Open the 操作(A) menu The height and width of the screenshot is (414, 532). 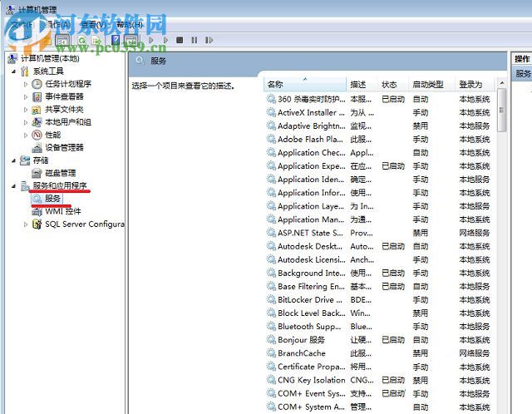pos(59,24)
